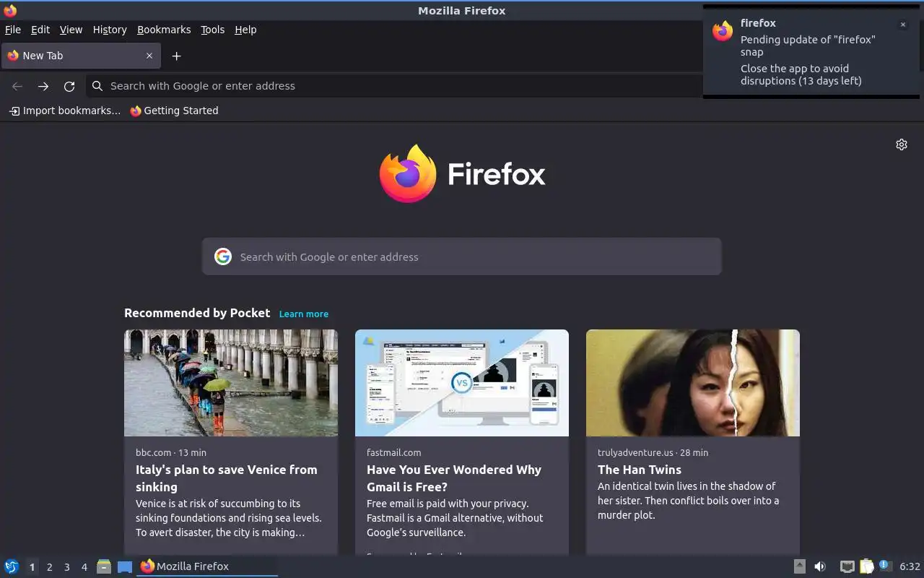
Task: Open the History menu
Action: coord(110,30)
